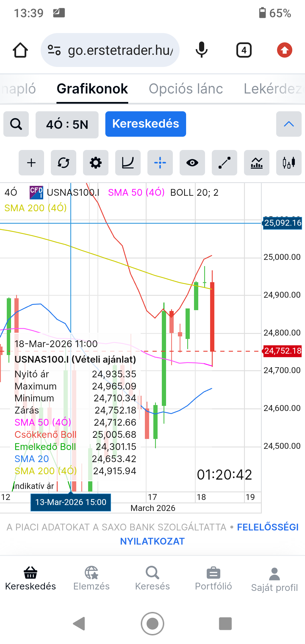Tap the browser home icon
This screenshot has width=305, height=644.
pyautogui.click(x=20, y=50)
